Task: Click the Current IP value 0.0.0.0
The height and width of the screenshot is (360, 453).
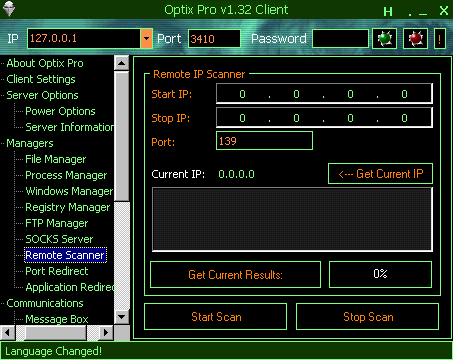Action: pos(236,174)
